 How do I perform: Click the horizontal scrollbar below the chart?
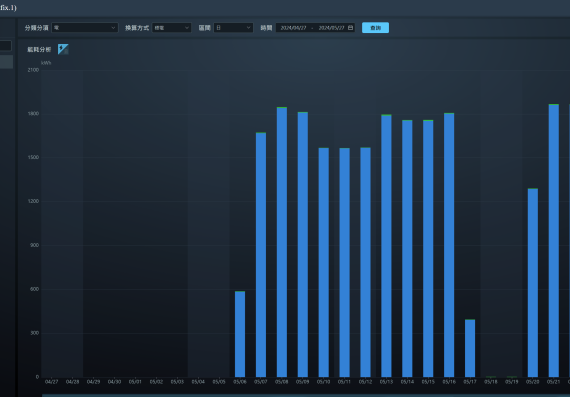point(306,395)
